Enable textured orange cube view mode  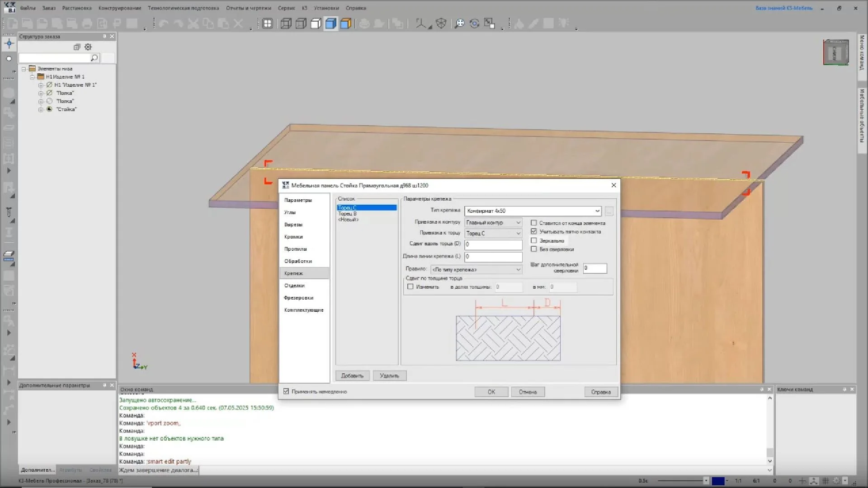[x=346, y=23]
